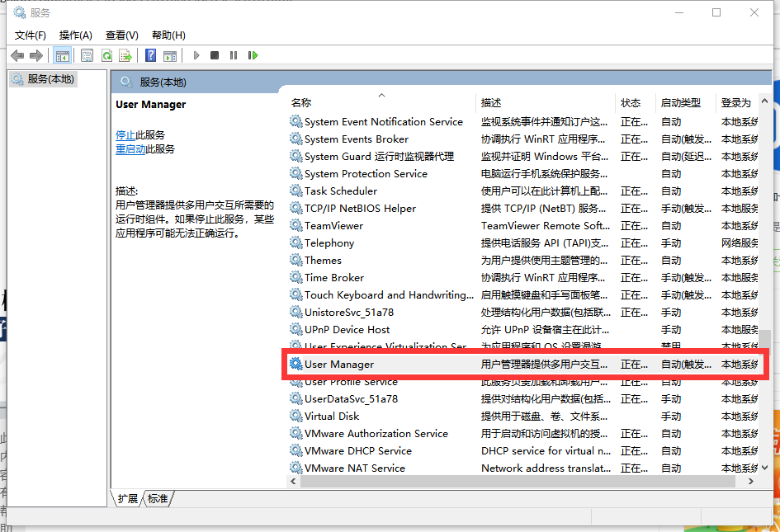
Task: Click the Stop Service square icon
Action: [215, 55]
